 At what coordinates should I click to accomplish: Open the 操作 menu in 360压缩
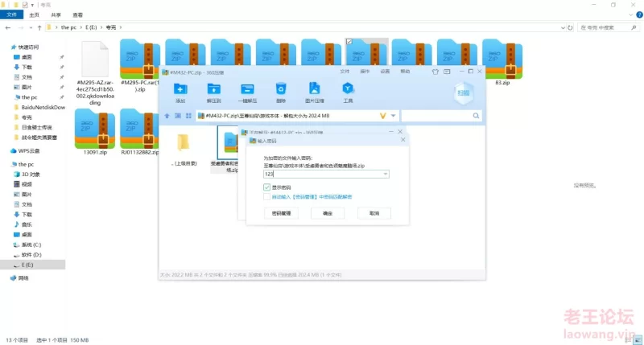pos(365,72)
